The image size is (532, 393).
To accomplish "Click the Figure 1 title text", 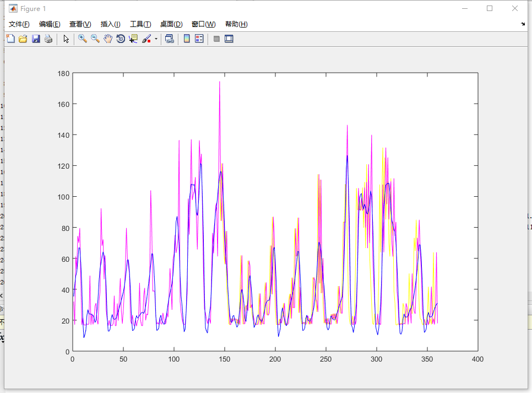I will (33, 8).
